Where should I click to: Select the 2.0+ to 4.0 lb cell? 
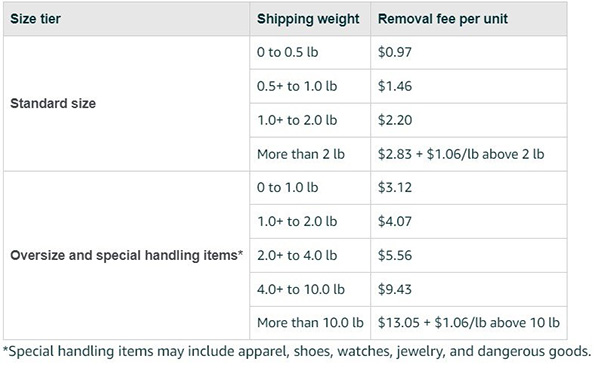click(x=310, y=255)
